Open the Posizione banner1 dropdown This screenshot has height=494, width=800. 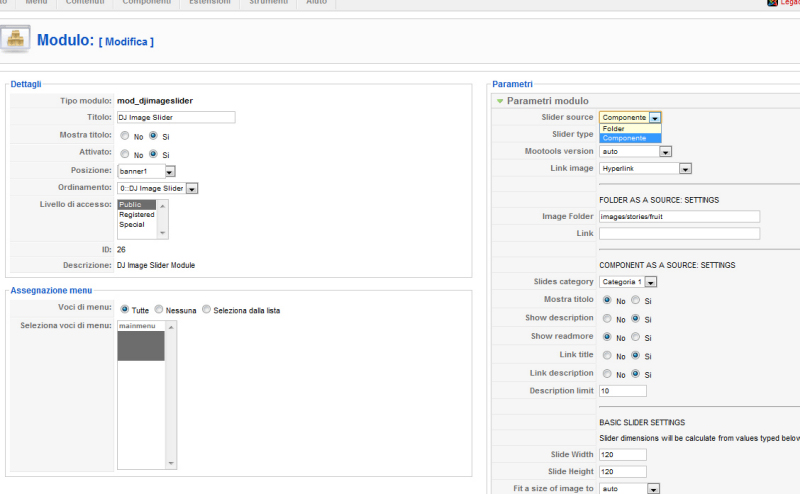tap(147, 171)
